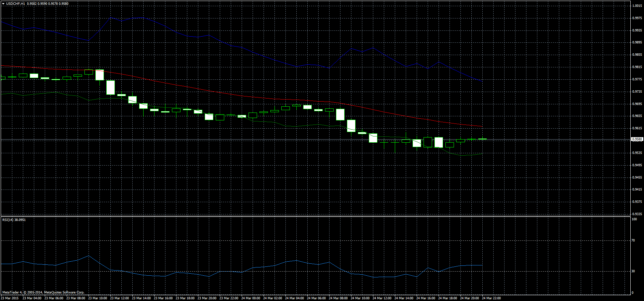Click the 23 Mar 20:00 time label
This screenshot has height=301, width=644.
tap(207, 298)
